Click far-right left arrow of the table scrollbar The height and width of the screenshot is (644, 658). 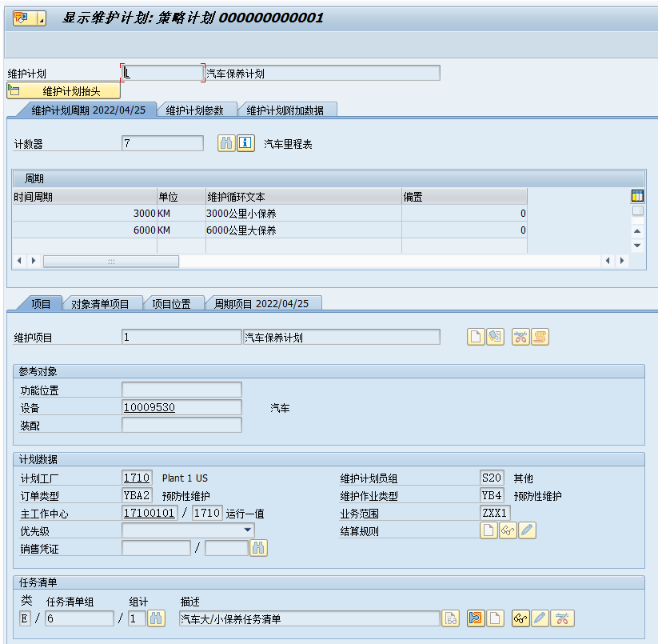(x=608, y=261)
